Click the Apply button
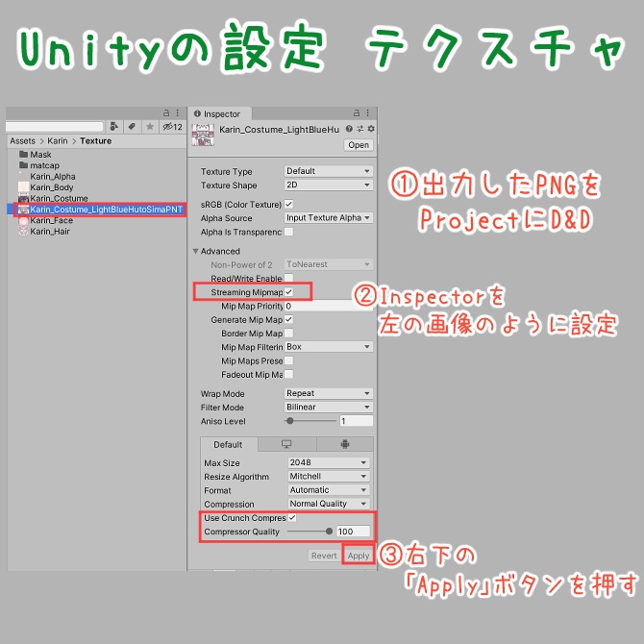The height and width of the screenshot is (644, 644). [359, 556]
